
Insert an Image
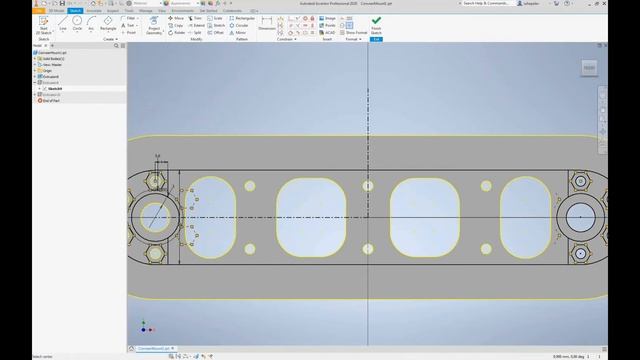[327, 18]
